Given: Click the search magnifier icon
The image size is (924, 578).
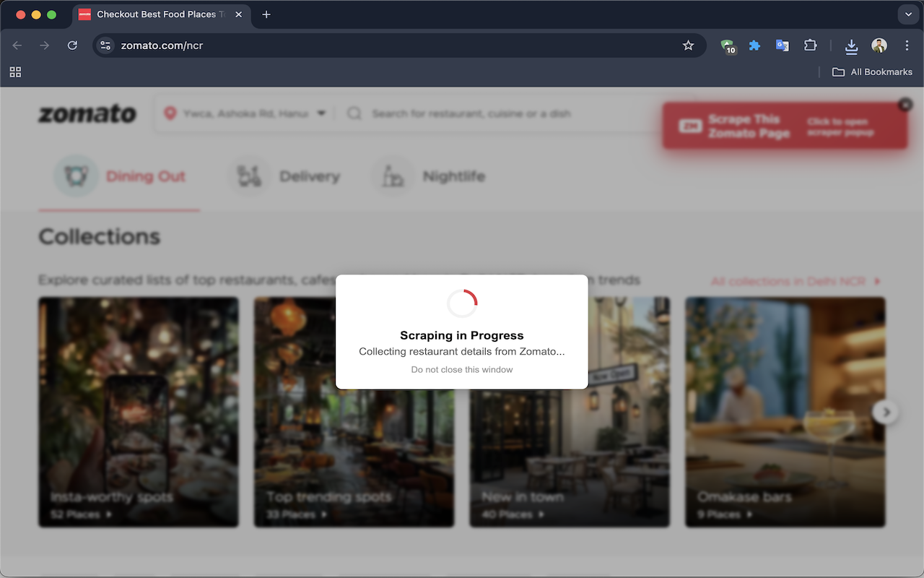Looking at the screenshot, I should click(x=354, y=113).
